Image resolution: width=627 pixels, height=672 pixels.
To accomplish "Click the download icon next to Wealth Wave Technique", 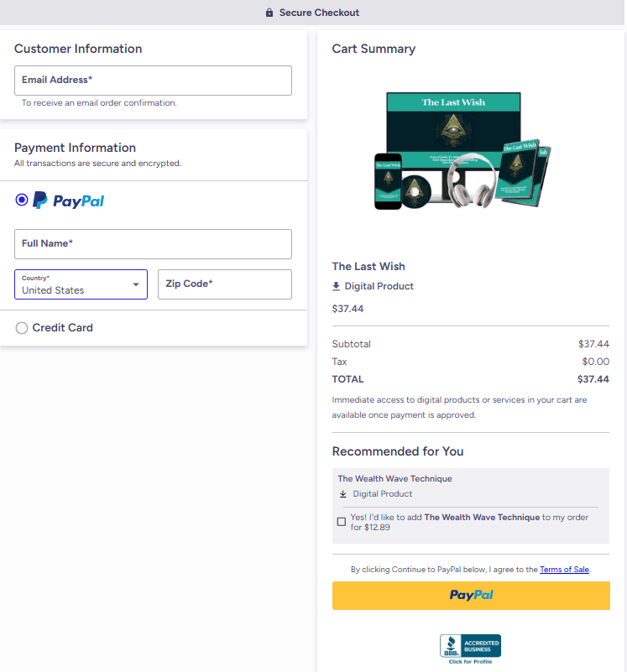I will 342,494.
